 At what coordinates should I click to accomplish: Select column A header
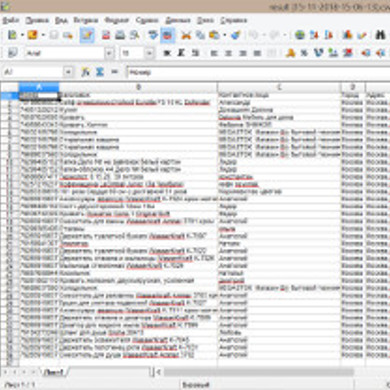(x=39, y=87)
